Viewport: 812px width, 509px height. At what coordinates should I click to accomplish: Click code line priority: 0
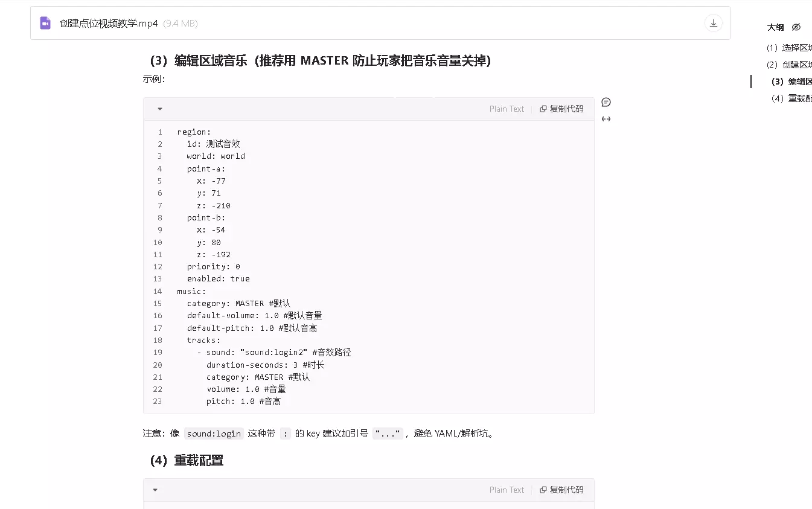[x=213, y=266]
